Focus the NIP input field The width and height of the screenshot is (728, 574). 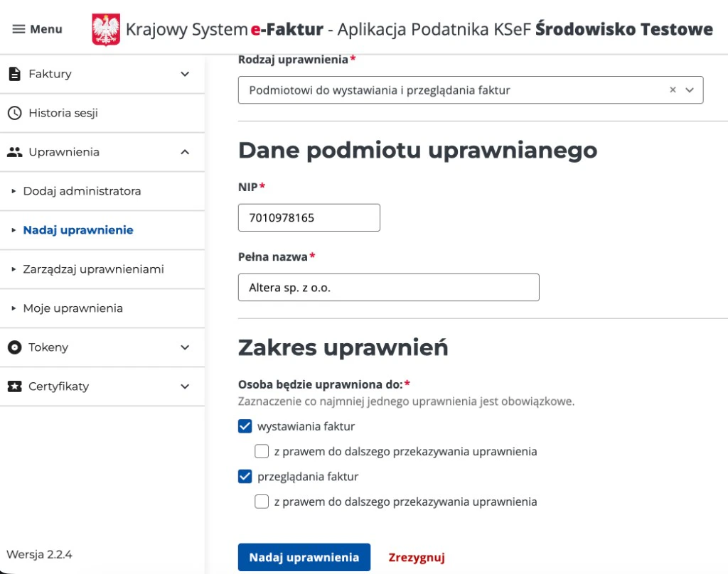[309, 217]
